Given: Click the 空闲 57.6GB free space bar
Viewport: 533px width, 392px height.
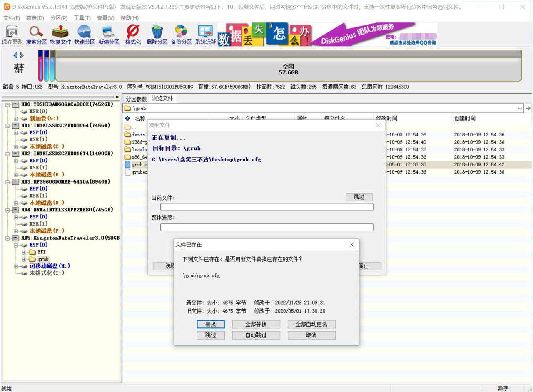Looking at the screenshot, I should click(288, 69).
